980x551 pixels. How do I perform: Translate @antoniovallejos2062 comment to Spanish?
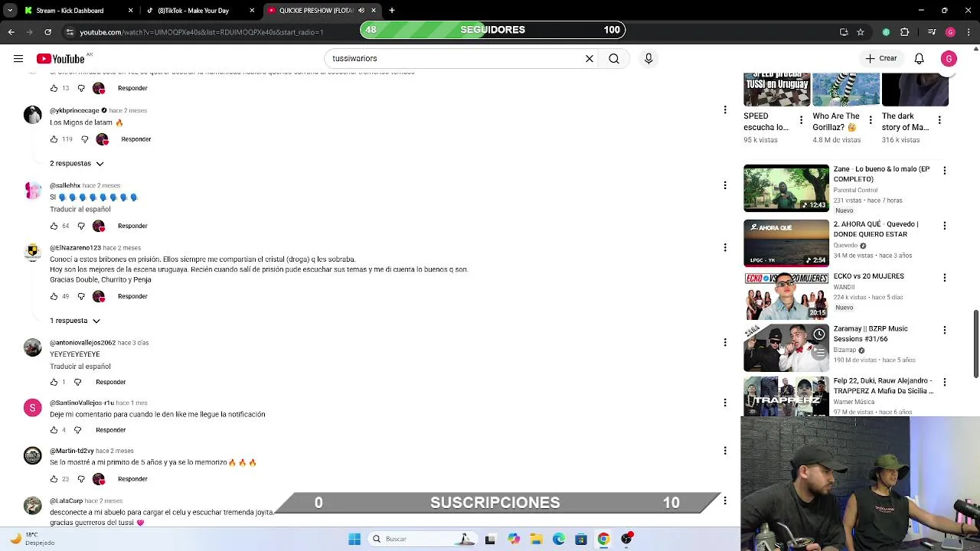[x=80, y=367]
